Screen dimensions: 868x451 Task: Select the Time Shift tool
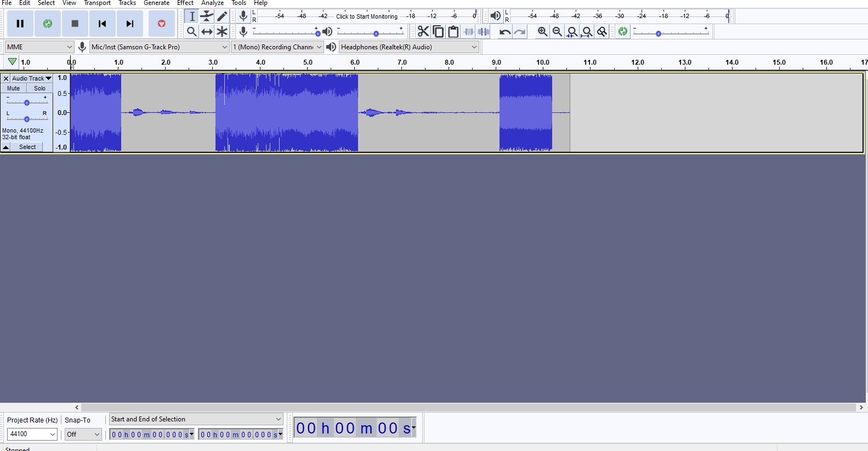point(207,32)
